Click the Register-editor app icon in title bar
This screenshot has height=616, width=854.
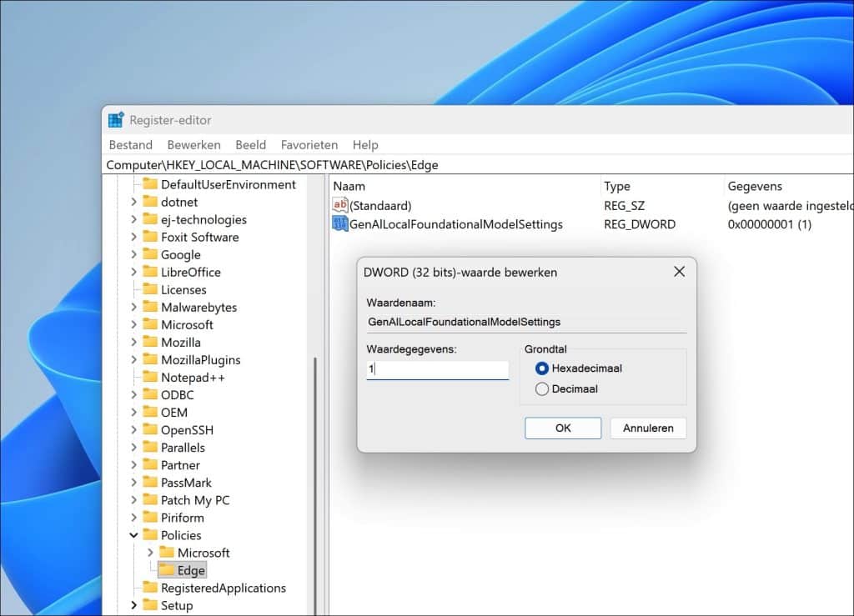116,120
